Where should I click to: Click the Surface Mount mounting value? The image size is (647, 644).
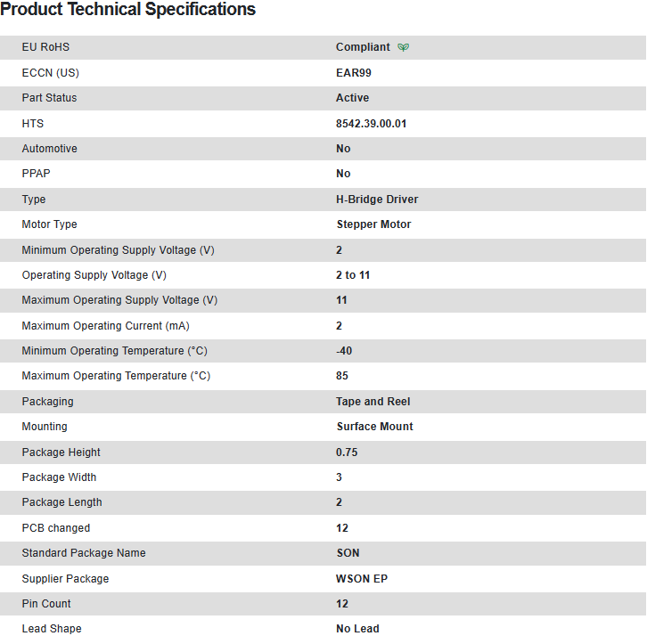pos(374,427)
